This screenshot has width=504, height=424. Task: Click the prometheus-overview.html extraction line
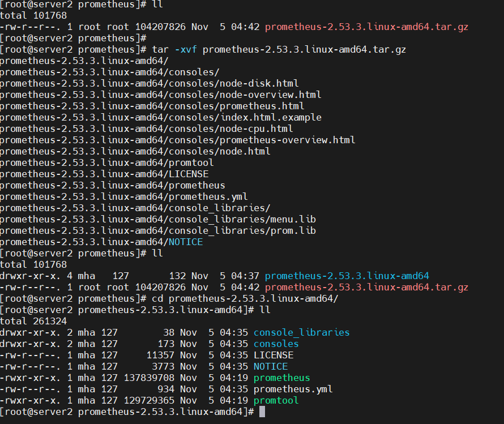177,140
